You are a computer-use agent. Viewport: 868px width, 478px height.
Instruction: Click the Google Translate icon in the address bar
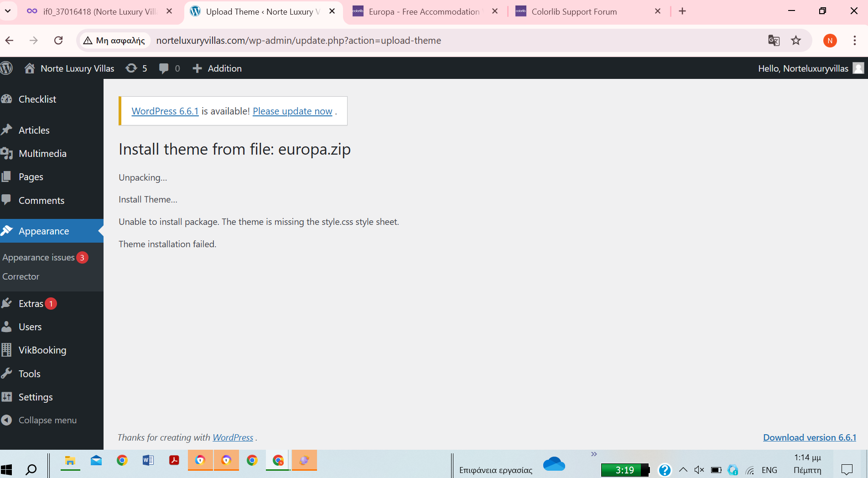click(774, 40)
